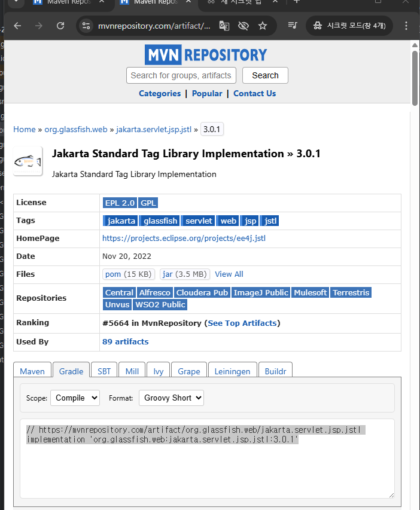This screenshot has height=510, width=420.
Task: Go forward with the browser forward arrow
Action: pyautogui.click(x=39, y=26)
